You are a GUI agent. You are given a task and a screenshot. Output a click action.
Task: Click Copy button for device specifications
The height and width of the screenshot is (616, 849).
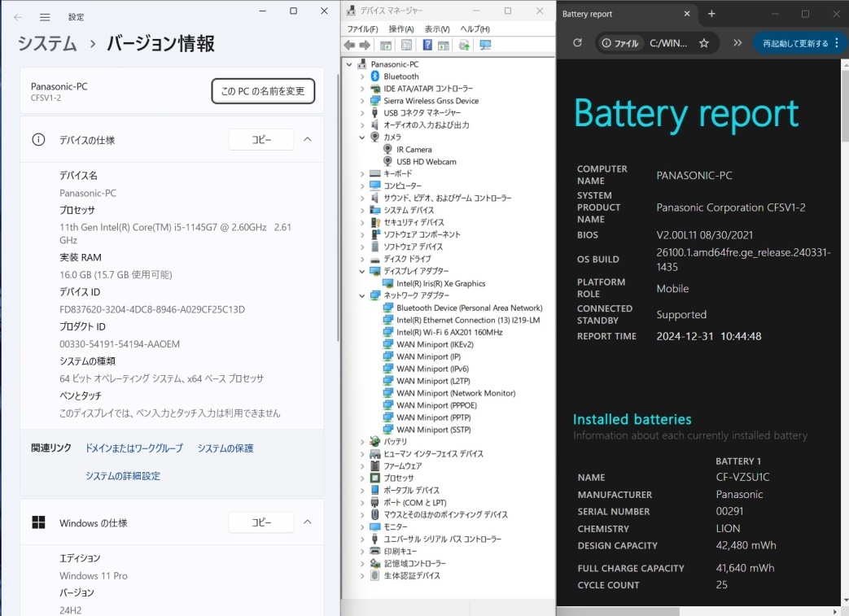[x=261, y=140]
